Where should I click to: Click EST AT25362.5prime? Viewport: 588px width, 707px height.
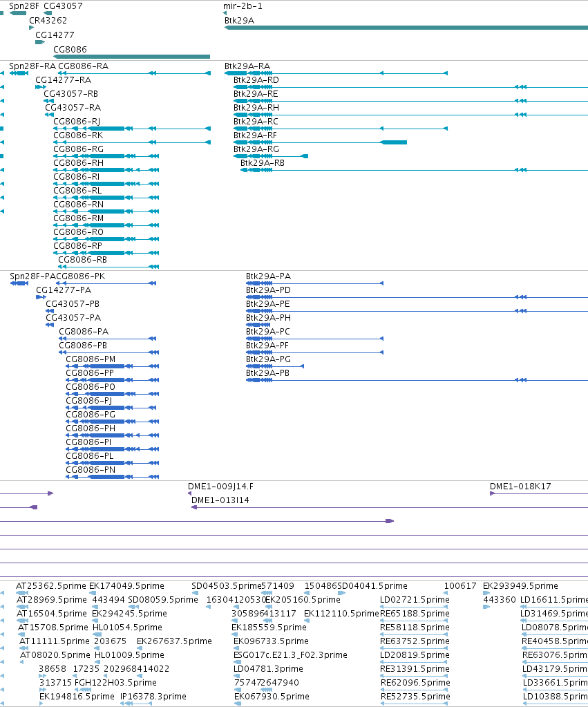tap(51, 586)
